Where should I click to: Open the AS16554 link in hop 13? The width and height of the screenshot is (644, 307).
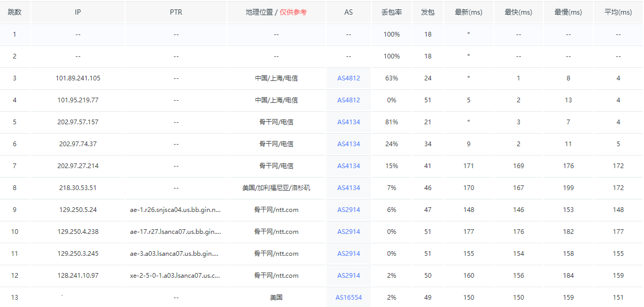[x=348, y=297]
